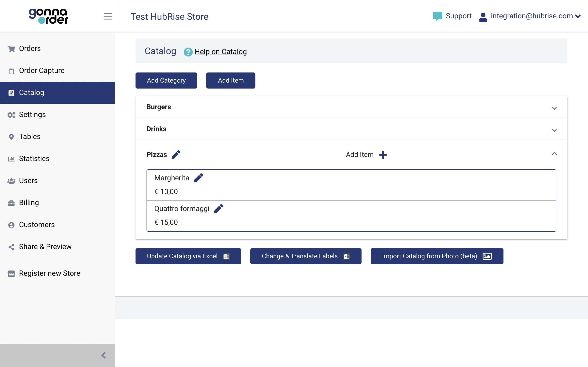Viewport: 588px width, 367px height.
Task: Click the Support chat bubble icon
Action: click(x=437, y=16)
